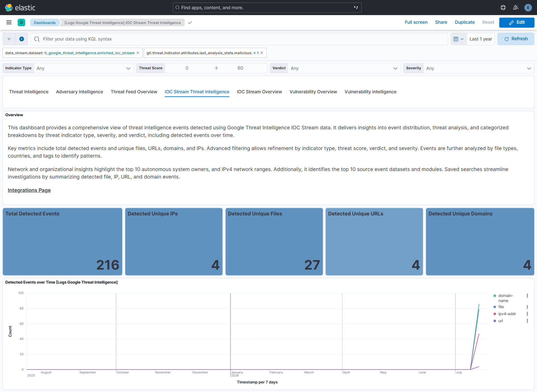Click the Edit dashboard button
Viewport: 537px width, 392px height.
click(517, 22)
